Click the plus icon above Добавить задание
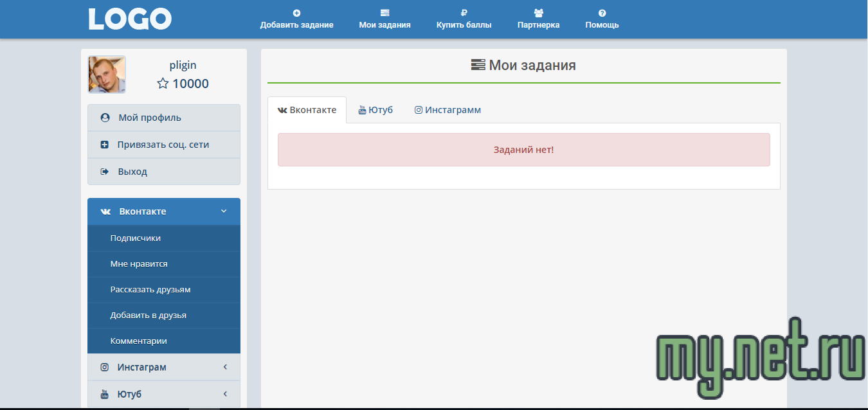868x410 pixels. coord(296,13)
